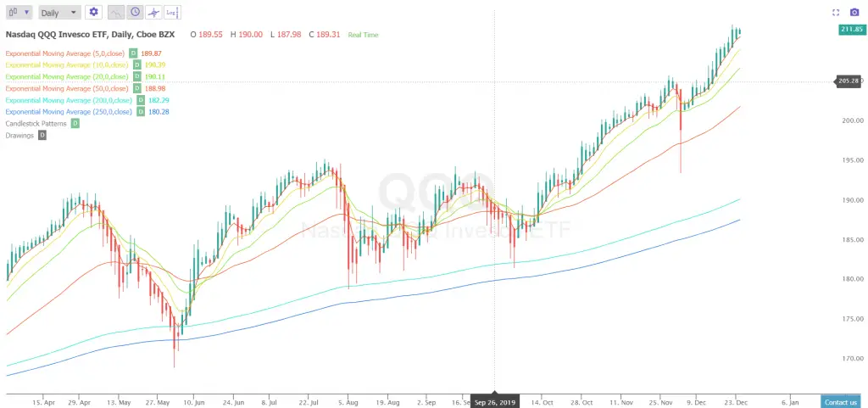Viewport: 868px width, 408px height.
Task: Click the Sep 26, 2019 date marker
Action: 495,402
